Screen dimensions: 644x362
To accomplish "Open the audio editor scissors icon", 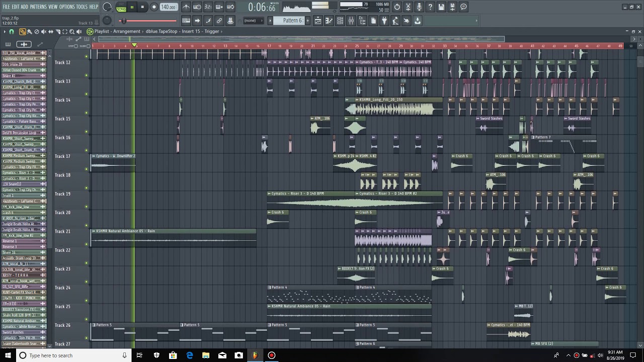I will tap(408, 7).
